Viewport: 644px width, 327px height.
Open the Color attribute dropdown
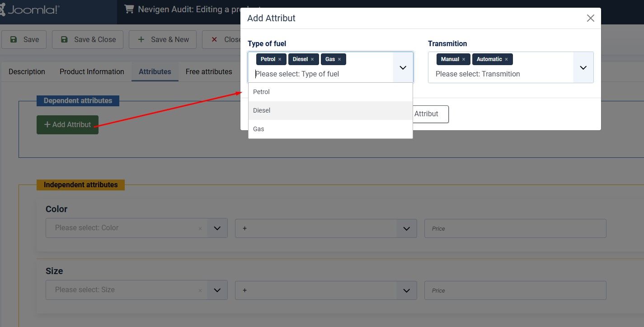tap(217, 228)
